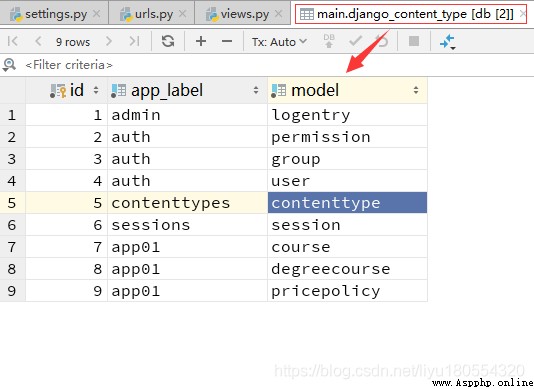Delete row with minus icon
This screenshot has height=389, width=534.
point(227,41)
